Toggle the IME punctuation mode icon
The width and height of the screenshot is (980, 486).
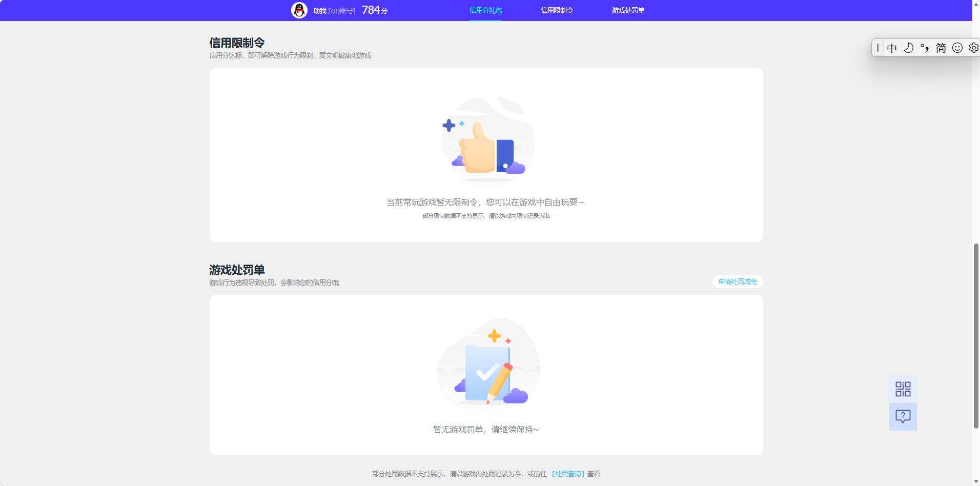click(x=925, y=48)
